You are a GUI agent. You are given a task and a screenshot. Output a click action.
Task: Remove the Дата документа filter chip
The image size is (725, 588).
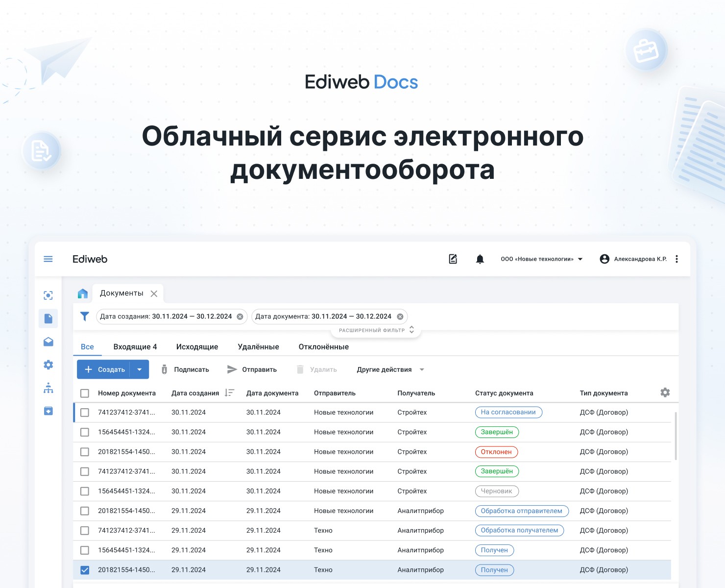tap(400, 317)
